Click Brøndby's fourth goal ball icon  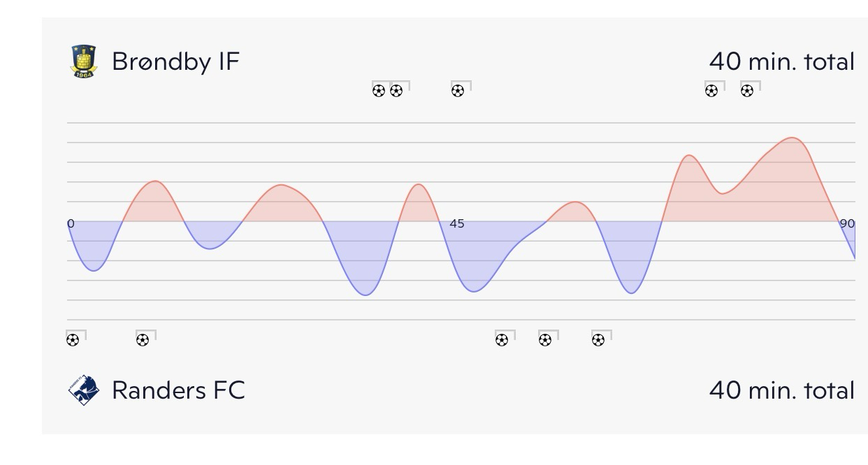(x=711, y=91)
